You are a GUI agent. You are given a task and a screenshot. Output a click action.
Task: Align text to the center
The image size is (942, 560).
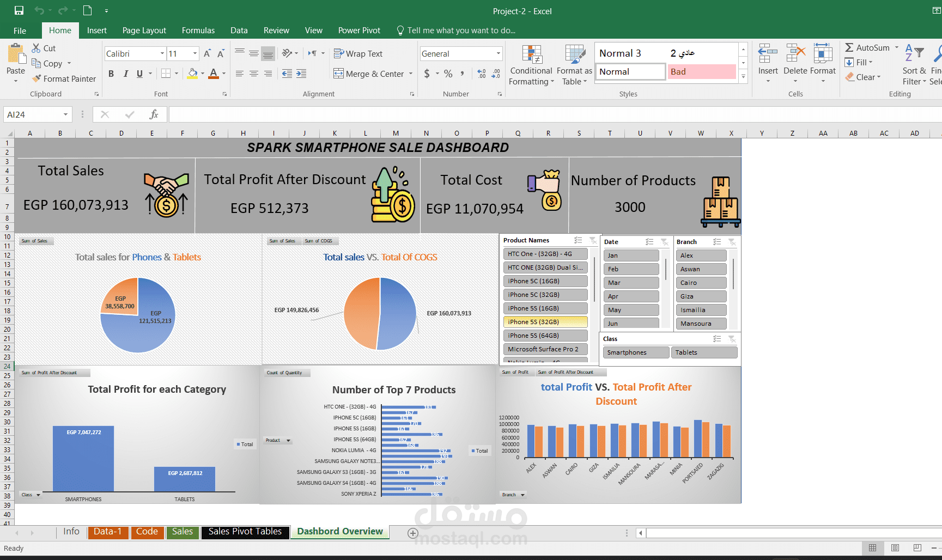(254, 74)
